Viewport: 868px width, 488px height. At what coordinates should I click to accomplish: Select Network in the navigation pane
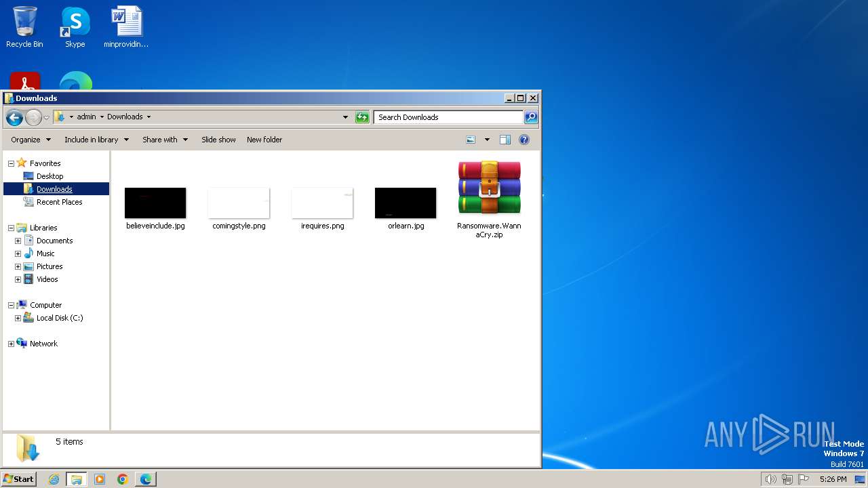coord(43,344)
